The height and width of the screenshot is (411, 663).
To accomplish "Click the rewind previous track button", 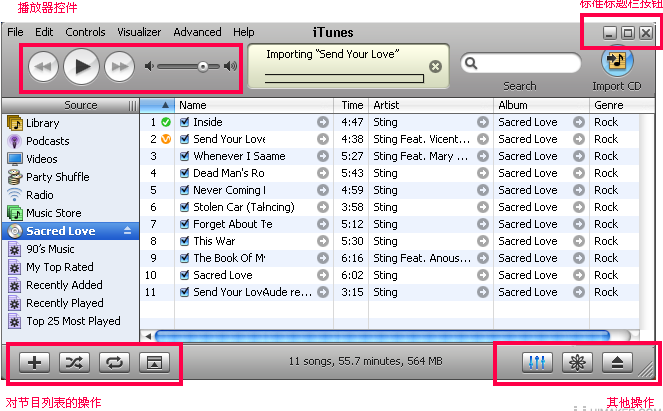I will 43,66.
